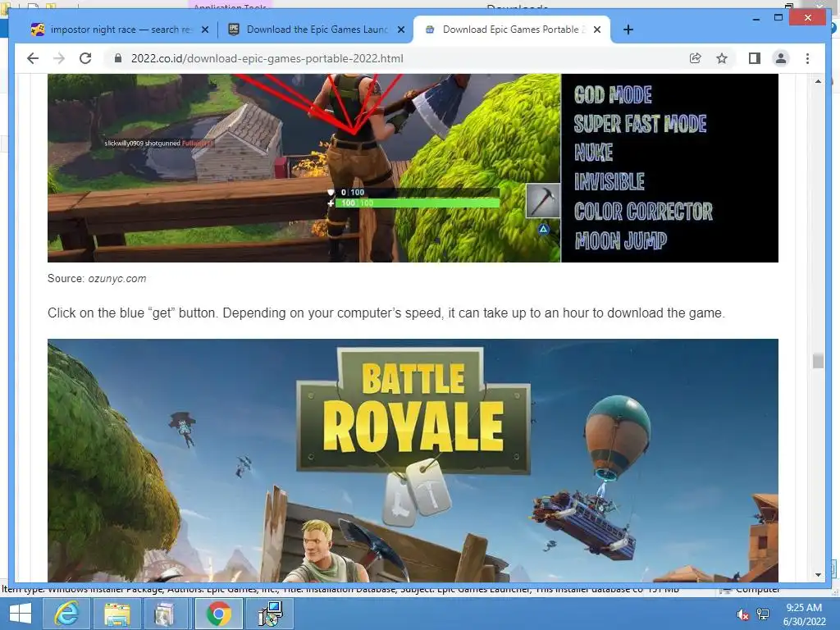
Task: Select the Download Epic Games Portable tab
Action: click(512, 30)
